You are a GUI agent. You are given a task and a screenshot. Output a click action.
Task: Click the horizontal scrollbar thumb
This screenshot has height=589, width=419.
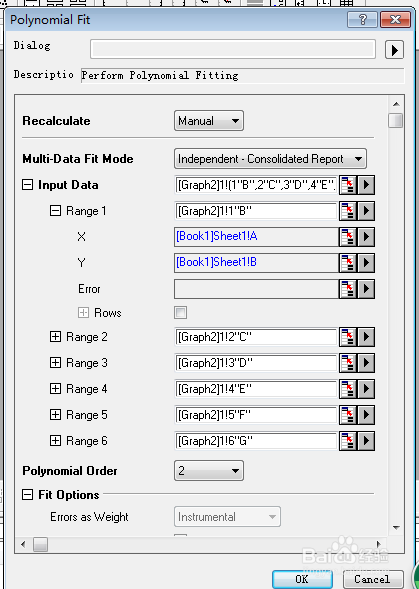[x=40, y=544]
